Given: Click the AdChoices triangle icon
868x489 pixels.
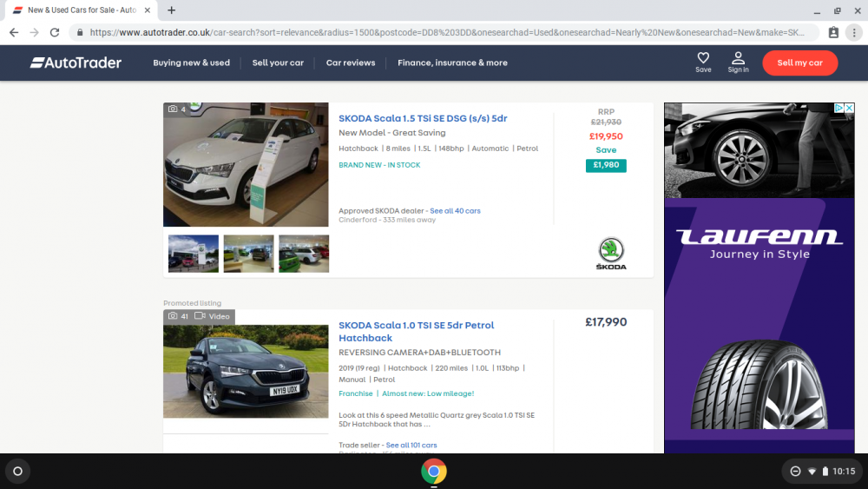Looking at the screenshot, I should (839, 108).
